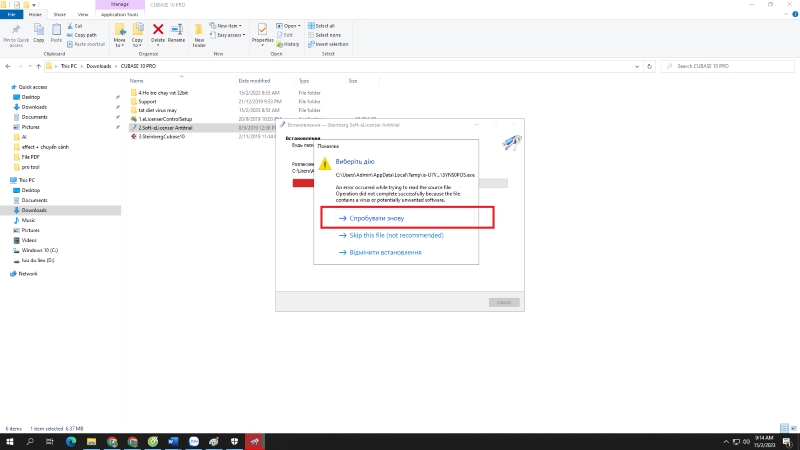Click Copy path in Clipboard group

[x=82, y=35]
